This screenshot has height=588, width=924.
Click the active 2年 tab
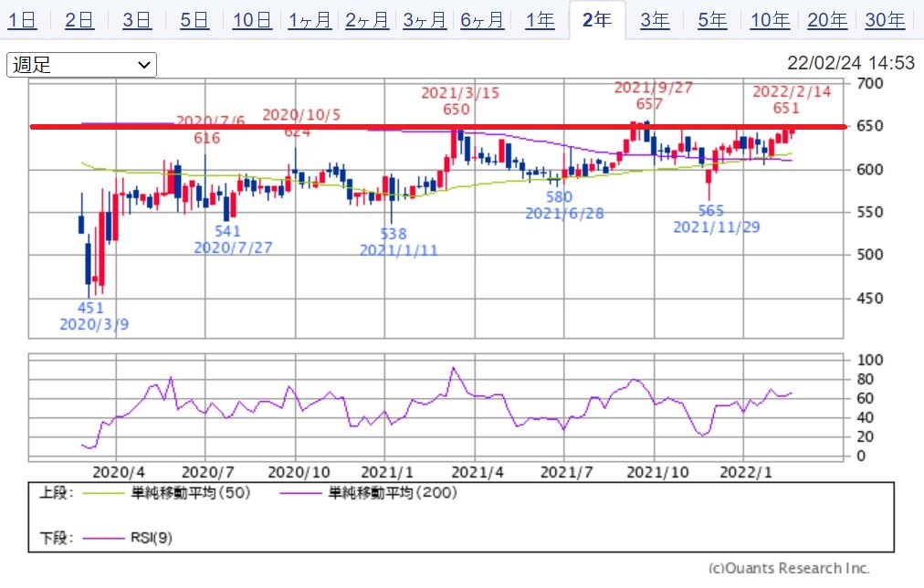(597, 21)
